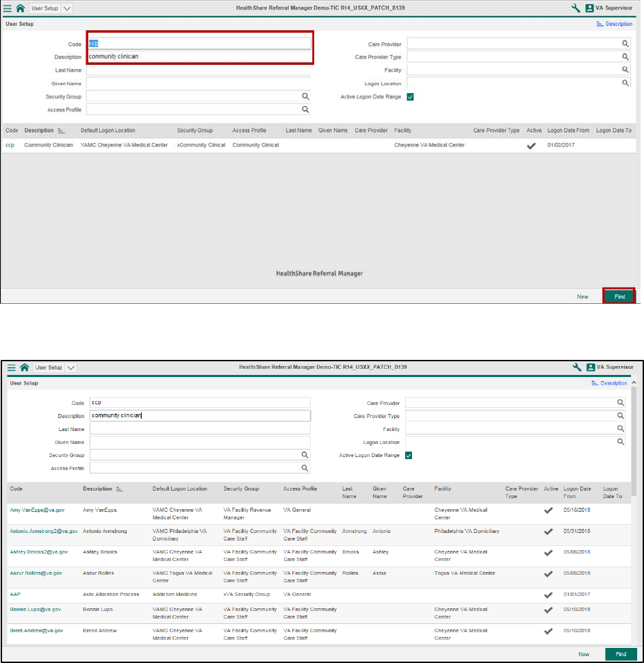Click Security Group lookup magnifier in bottom window
This screenshot has width=644, height=663.
pyautogui.click(x=305, y=455)
